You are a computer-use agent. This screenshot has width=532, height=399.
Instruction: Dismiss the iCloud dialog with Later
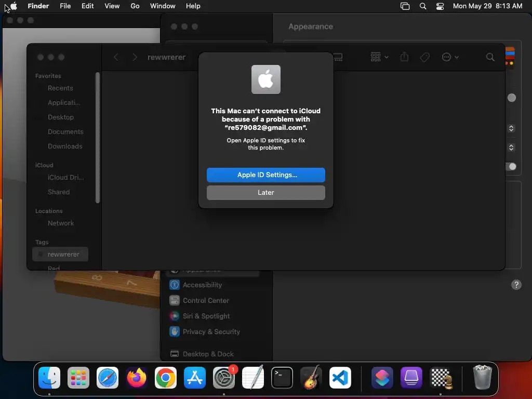[265, 192]
